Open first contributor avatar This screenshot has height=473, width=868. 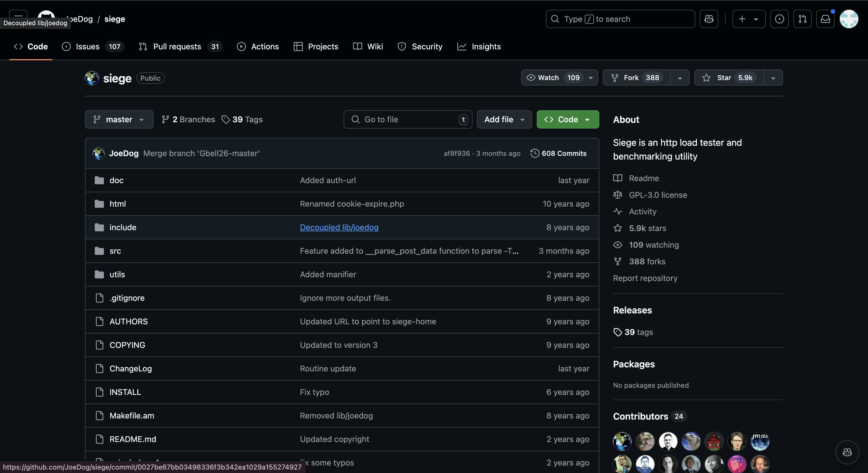click(622, 441)
